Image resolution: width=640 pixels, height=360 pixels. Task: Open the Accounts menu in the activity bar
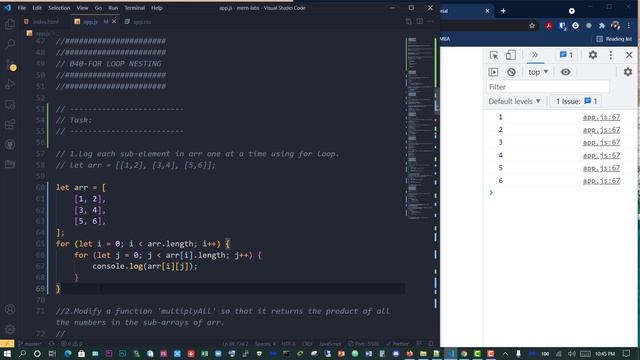(x=10, y=309)
